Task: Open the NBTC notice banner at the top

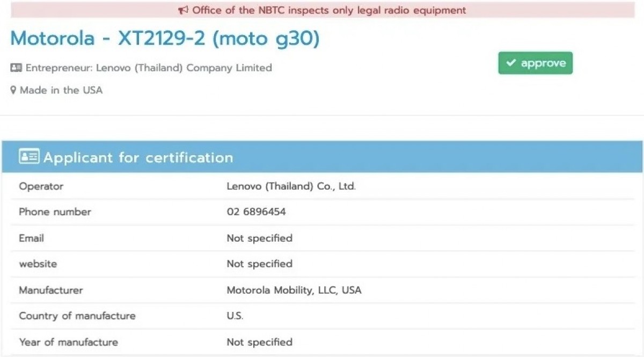Action: [x=322, y=10]
